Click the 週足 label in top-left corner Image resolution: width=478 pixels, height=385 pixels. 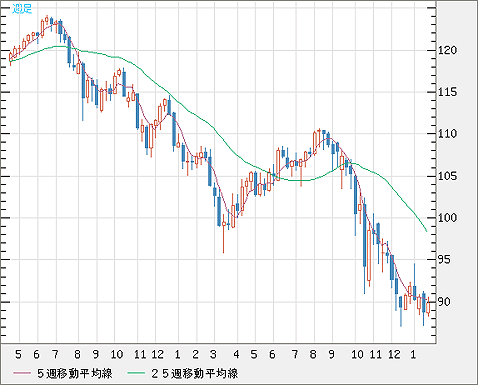(x=22, y=9)
